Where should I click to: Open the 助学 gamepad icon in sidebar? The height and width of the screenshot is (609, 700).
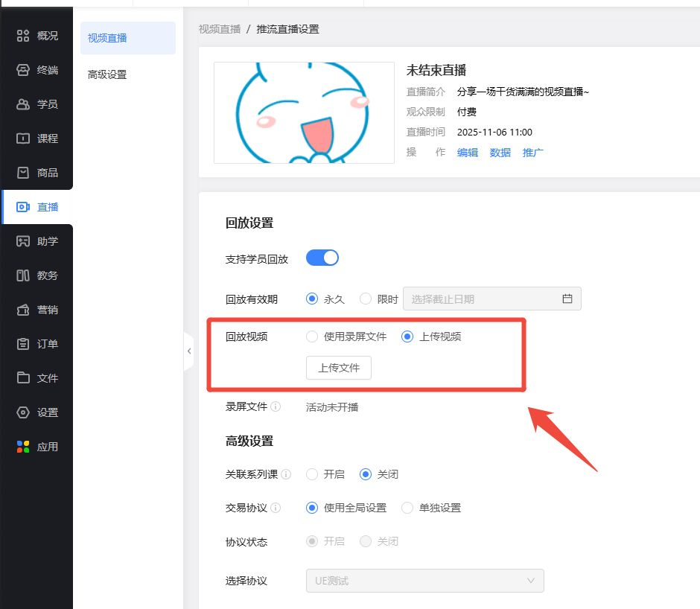[x=23, y=241]
